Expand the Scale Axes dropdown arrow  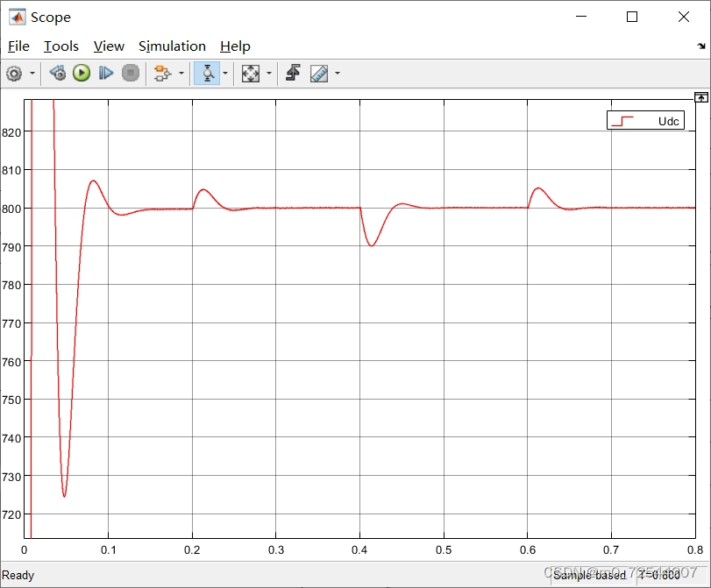(269, 73)
